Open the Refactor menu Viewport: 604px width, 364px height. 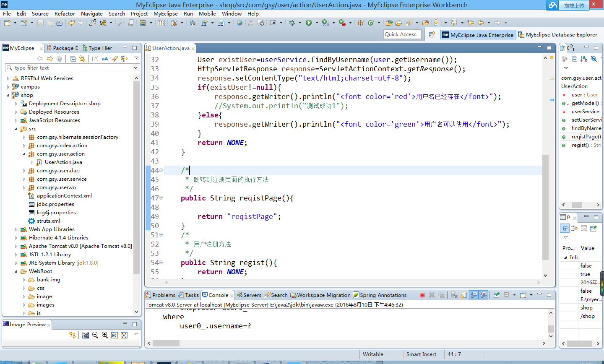[x=65, y=13]
